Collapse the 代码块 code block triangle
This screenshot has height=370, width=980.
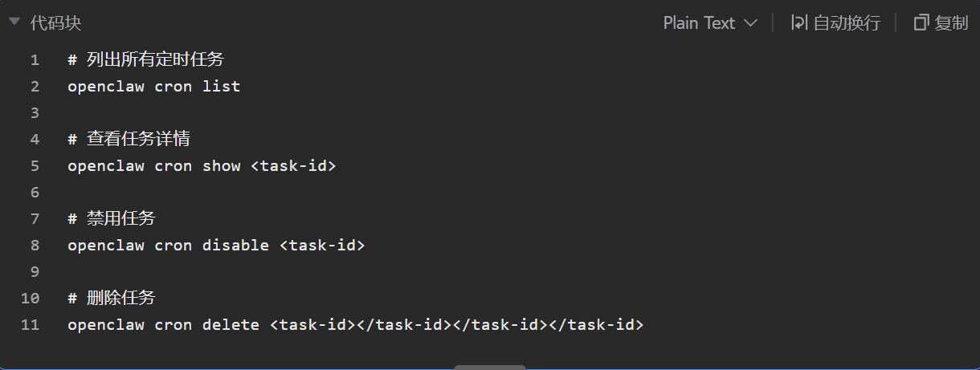(14, 22)
